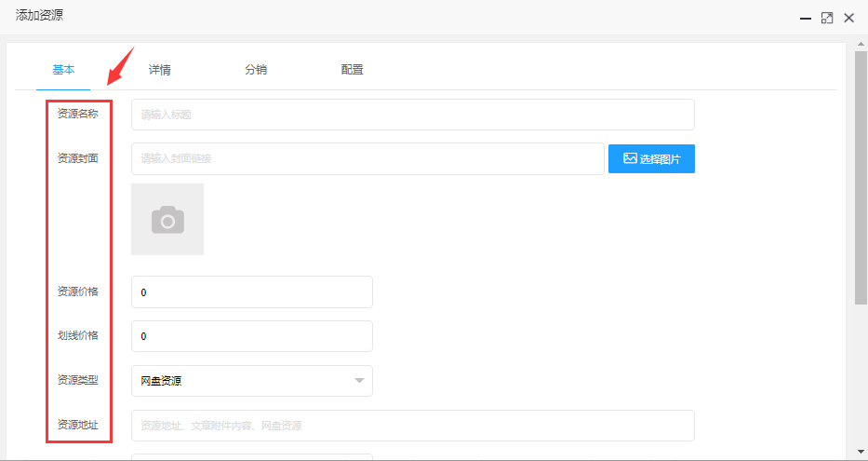Click the 资源封面 cover link input
Viewport: 868px width, 461px height.
pyautogui.click(x=367, y=159)
